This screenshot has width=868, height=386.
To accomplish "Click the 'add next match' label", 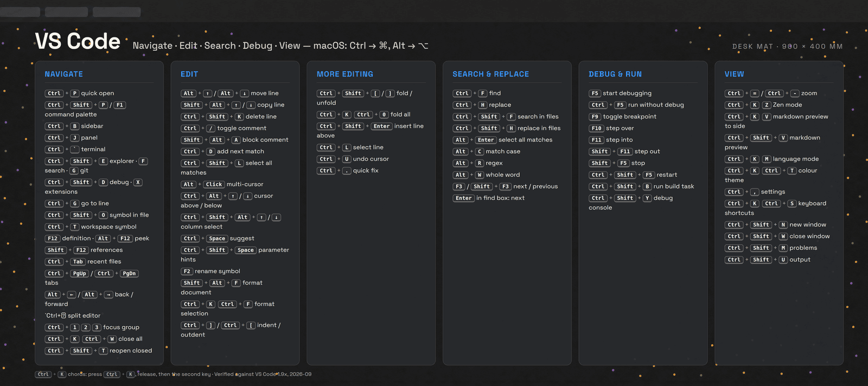I will click(x=240, y=151).
